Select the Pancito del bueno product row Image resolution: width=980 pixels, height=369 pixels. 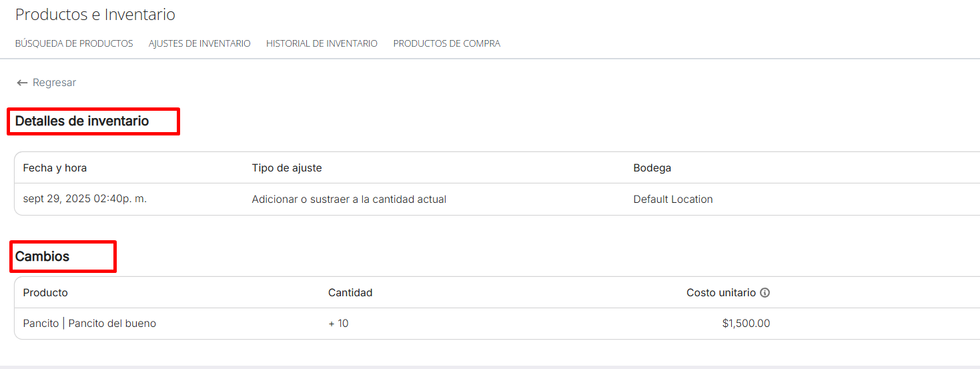click(x=89, y=324)
